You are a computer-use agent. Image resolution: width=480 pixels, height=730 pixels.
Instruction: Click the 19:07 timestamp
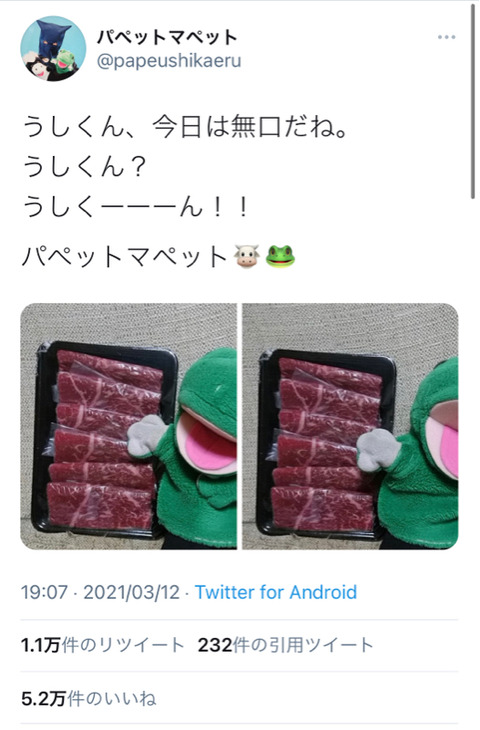44,592
